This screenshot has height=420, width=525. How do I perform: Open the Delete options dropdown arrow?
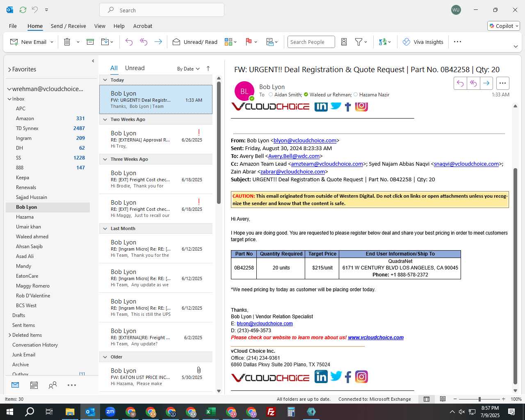click(x=78, y=42)
